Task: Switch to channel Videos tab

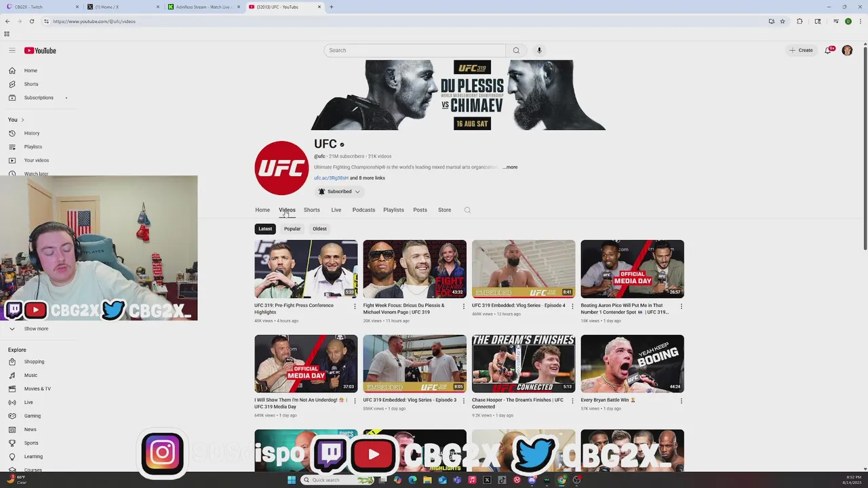Action: pyautogui.click(x=287, y=210)
